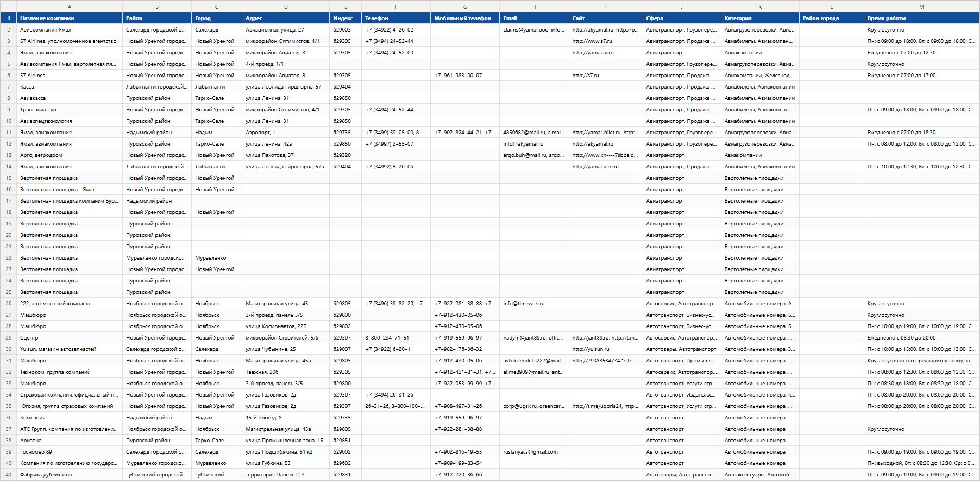
Task: Select address cell 'улица Пахотова, 37'
Action: point(286,155)
